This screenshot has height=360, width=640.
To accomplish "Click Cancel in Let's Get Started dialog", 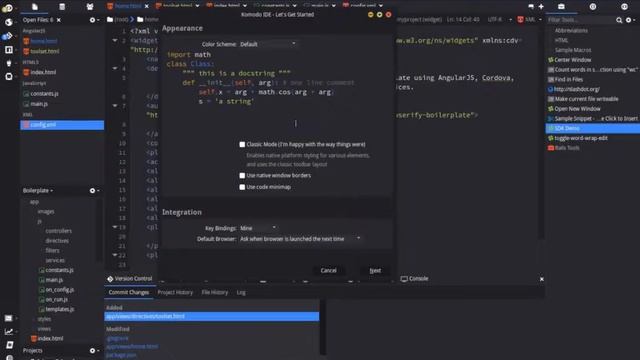I will click(x=329, y=271).
